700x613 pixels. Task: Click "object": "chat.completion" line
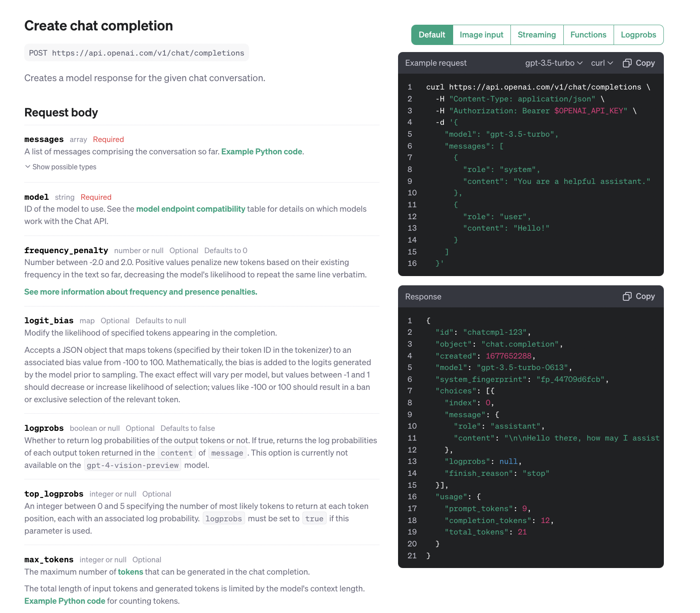pyautogui.click(x=499, y=344)
